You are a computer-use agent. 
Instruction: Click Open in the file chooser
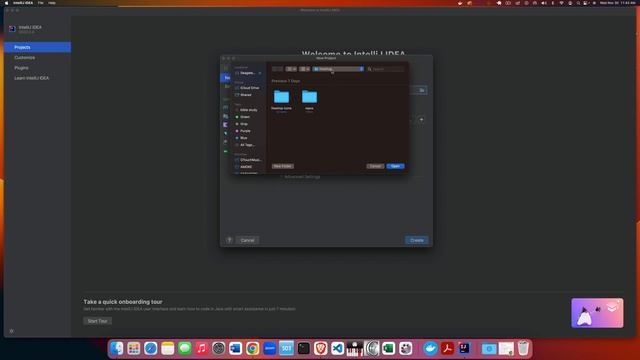point(396,166)
